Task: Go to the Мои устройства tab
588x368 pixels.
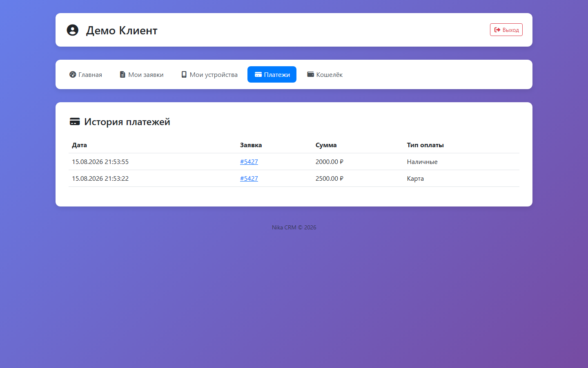Action: (209, 74)
